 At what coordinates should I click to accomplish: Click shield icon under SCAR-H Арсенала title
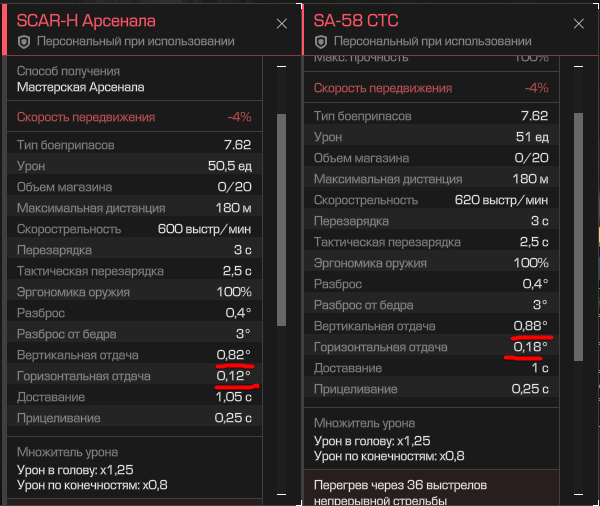click(x=24, y=42)
